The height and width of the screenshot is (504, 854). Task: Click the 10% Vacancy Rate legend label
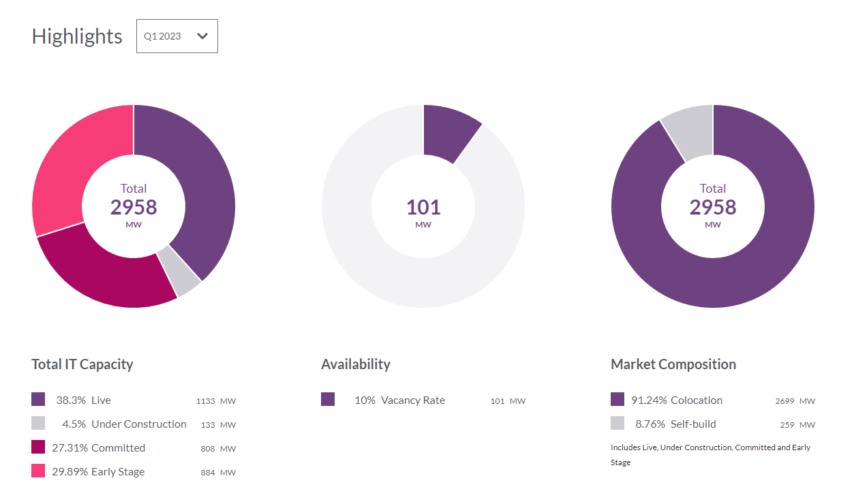(399, 400)
